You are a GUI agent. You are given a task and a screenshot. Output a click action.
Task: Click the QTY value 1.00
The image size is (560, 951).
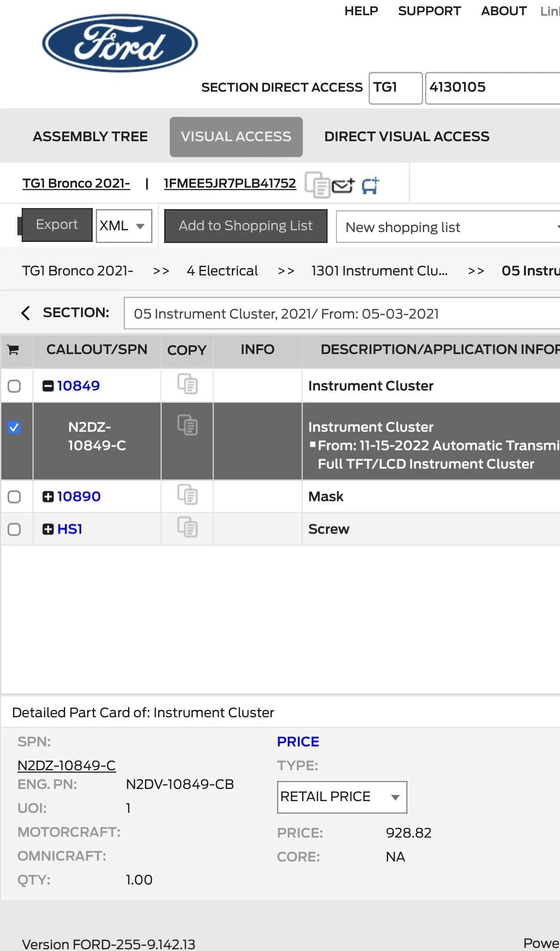tap(139, 880)
